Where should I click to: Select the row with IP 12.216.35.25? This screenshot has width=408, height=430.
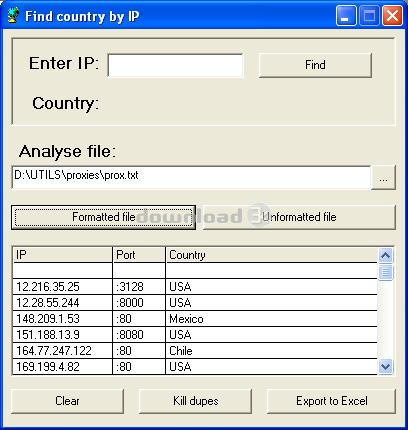click(195, 287)
